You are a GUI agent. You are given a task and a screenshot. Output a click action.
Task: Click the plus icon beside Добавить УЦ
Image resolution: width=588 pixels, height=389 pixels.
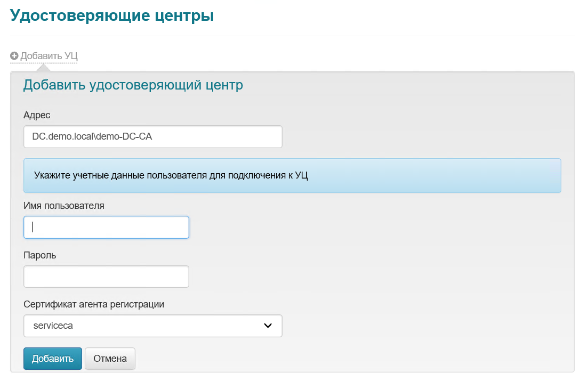[x=14, y=56]
